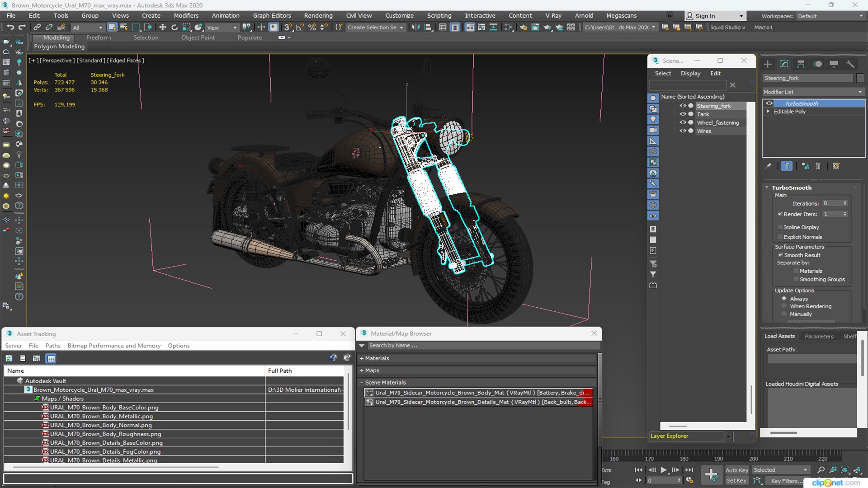
Task: Click the Auto Key button
Action: pyautogui.click(x=737, y=470)
